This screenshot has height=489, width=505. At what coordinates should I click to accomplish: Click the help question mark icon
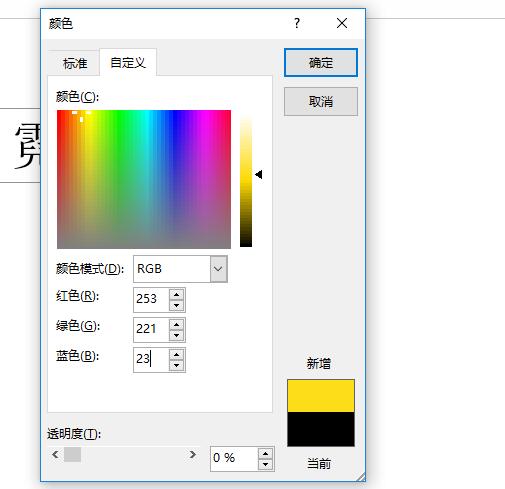pyautogui.click(x=297, y=24)
